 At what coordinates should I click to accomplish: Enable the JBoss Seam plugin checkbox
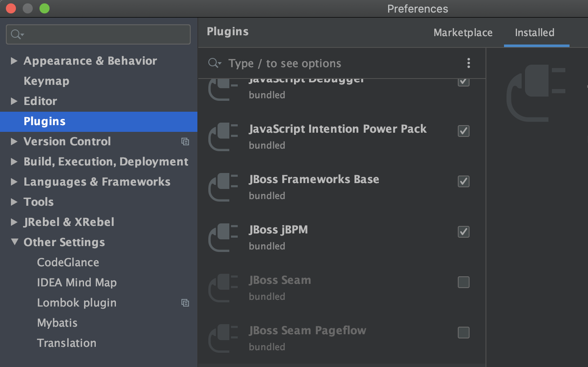click(x=464, y=282)
